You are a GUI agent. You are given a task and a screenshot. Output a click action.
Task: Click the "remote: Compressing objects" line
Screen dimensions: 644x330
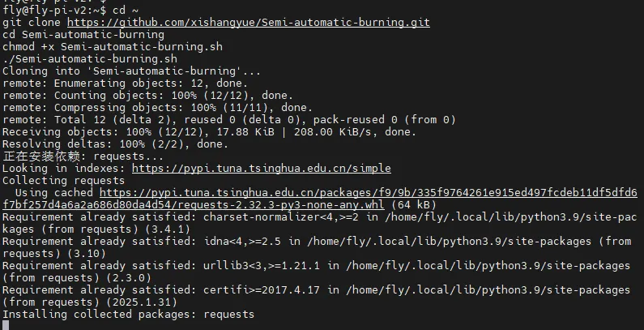click(157, 108)
